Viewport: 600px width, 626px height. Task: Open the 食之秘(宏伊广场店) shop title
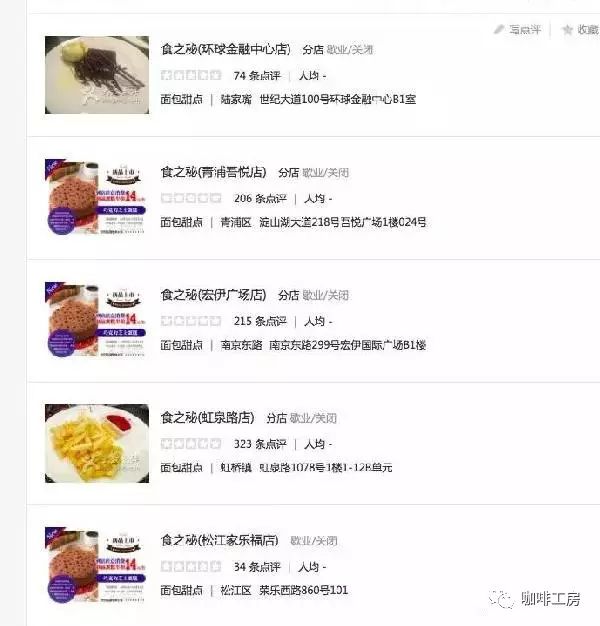[x=214, y=295]
